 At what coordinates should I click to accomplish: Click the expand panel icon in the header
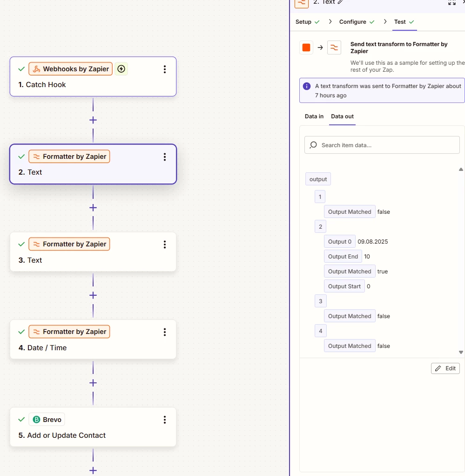[452, 2]
